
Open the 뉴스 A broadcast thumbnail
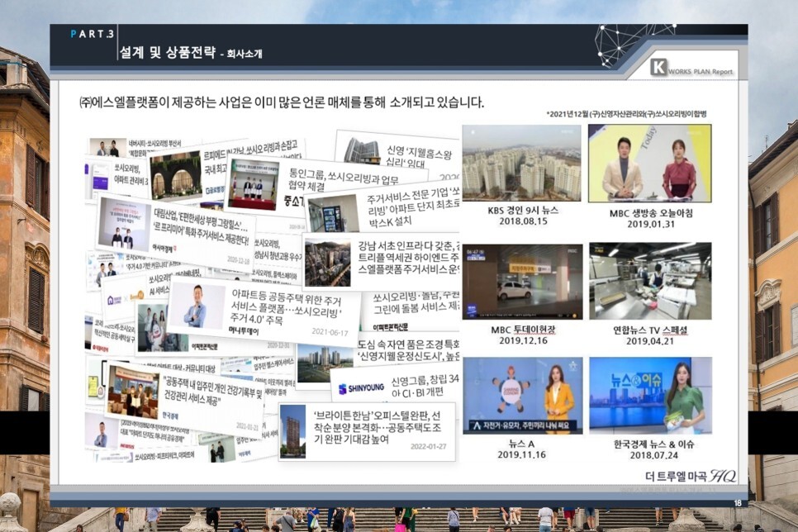523,396
